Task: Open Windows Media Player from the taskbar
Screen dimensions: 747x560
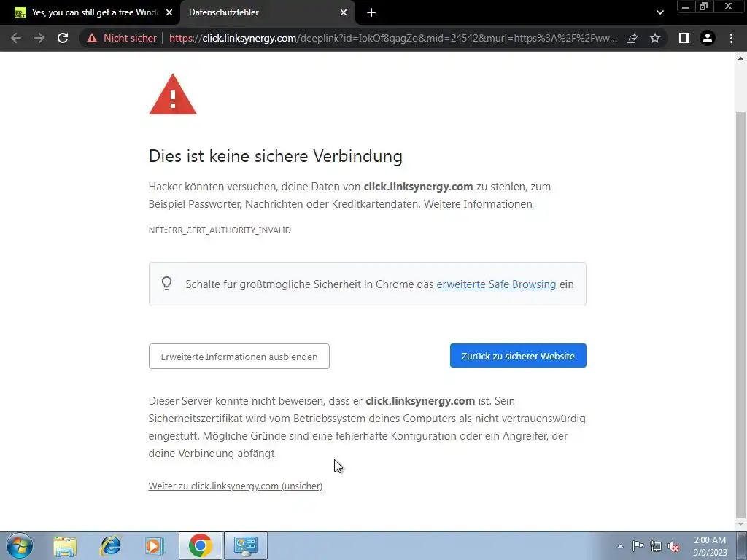Action: click(x=155, y=545)
